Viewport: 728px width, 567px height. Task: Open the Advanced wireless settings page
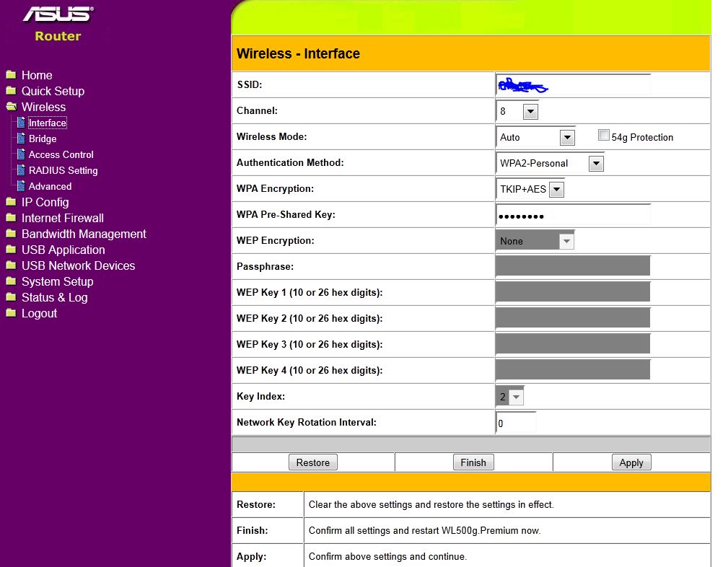(x=50, y=186)
